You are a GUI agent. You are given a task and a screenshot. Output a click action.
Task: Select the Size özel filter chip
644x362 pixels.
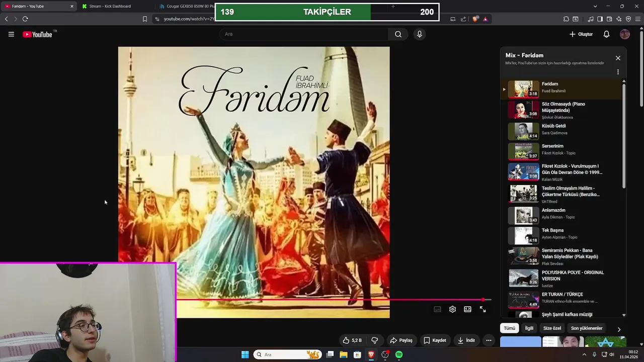[x=552, y=328]
